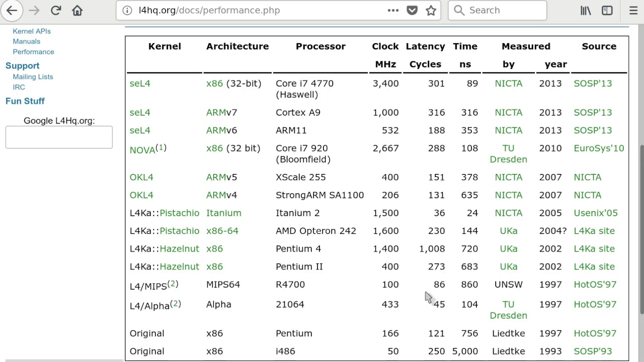Open UKa link in AMD Opteron row
644x362 pixels.
[509, 231]
